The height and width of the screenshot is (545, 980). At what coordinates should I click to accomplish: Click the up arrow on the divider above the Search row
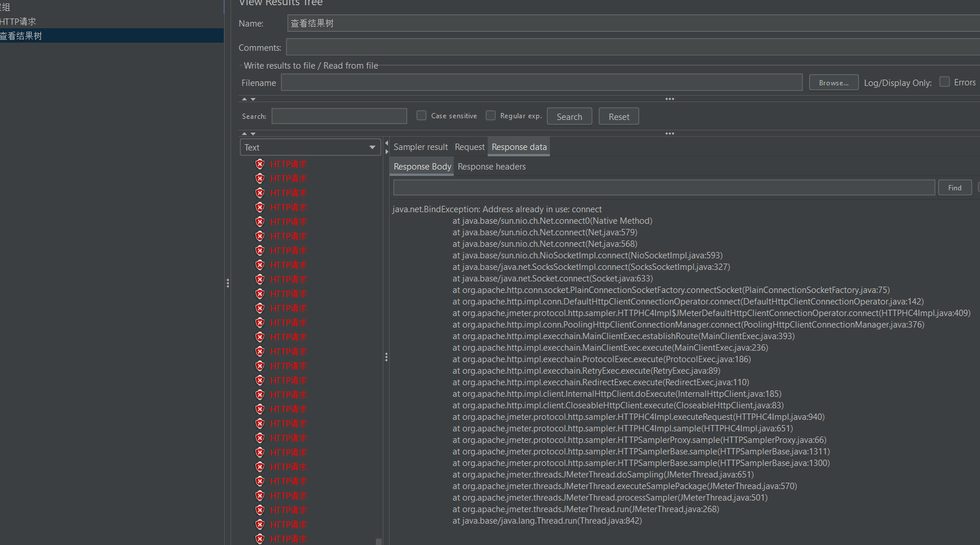[x=244, y=99]
